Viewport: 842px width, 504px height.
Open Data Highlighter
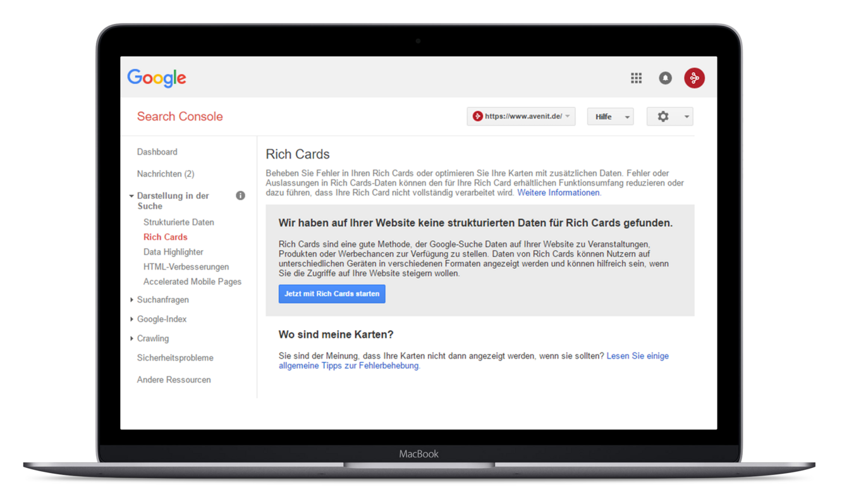click(x=173, y=252)
